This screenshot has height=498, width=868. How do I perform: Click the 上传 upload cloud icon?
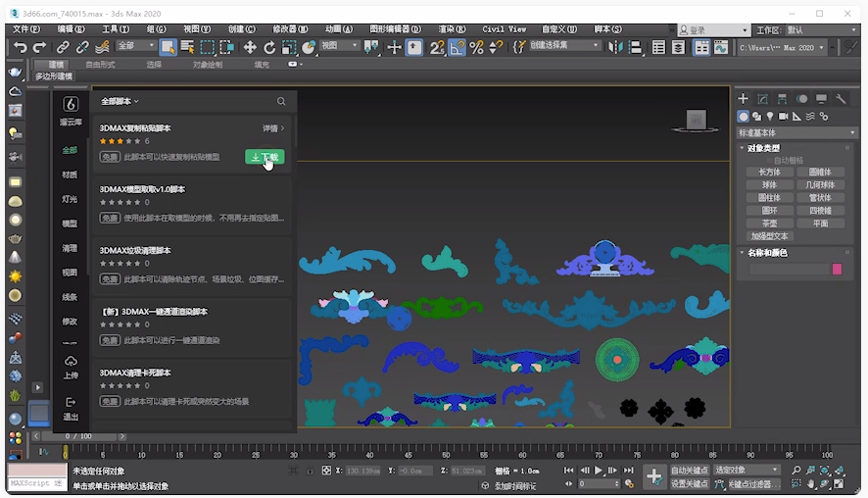(71, 362)
